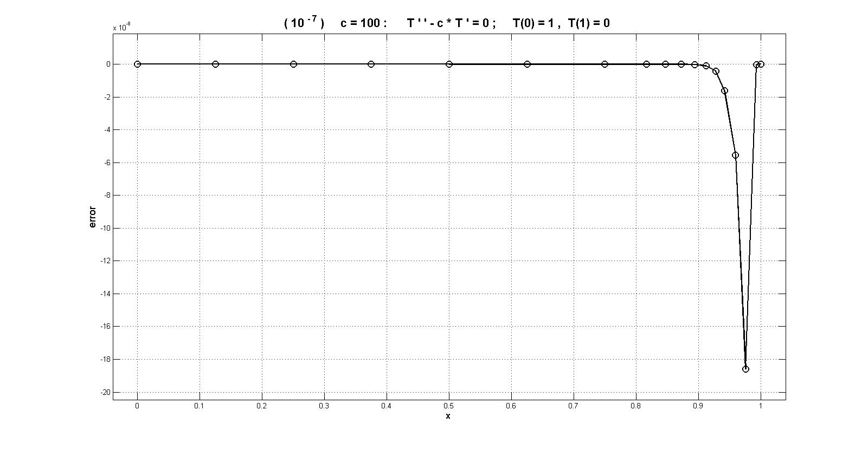Click the y-axis tick label -20
Screen dimensions: 868x449
pyautogui.click(x=105, y=392)
